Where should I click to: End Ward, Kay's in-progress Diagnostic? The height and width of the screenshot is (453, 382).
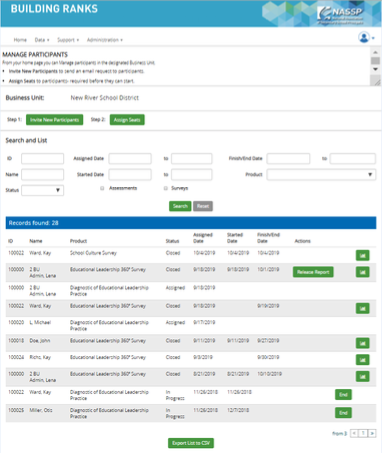point(343,395)
